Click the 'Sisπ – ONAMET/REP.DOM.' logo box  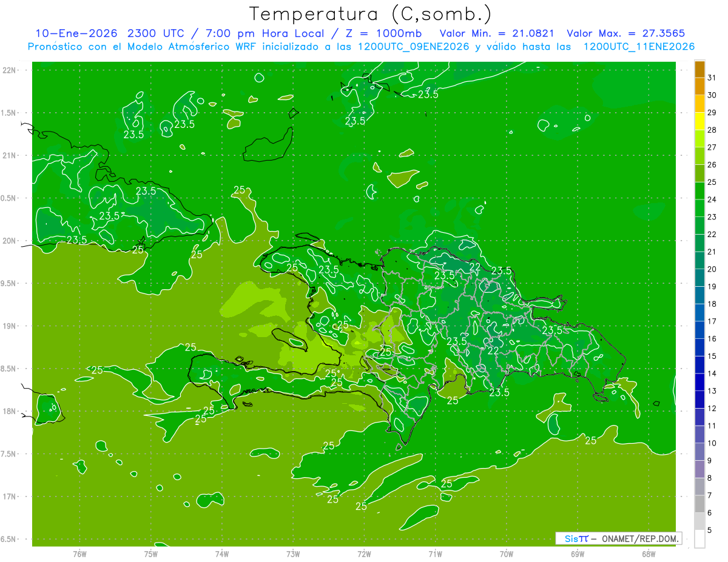[x=618, y=538]
